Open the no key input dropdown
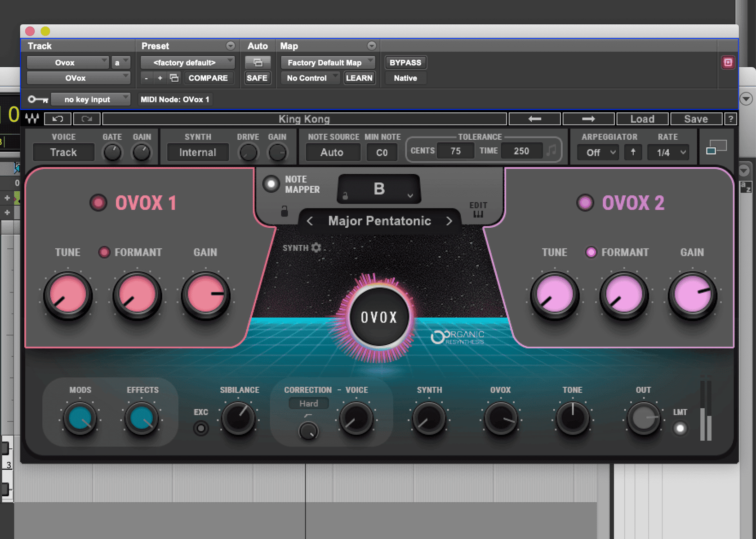The width and height of the screenshot is (756, 539). click(90, 99)
